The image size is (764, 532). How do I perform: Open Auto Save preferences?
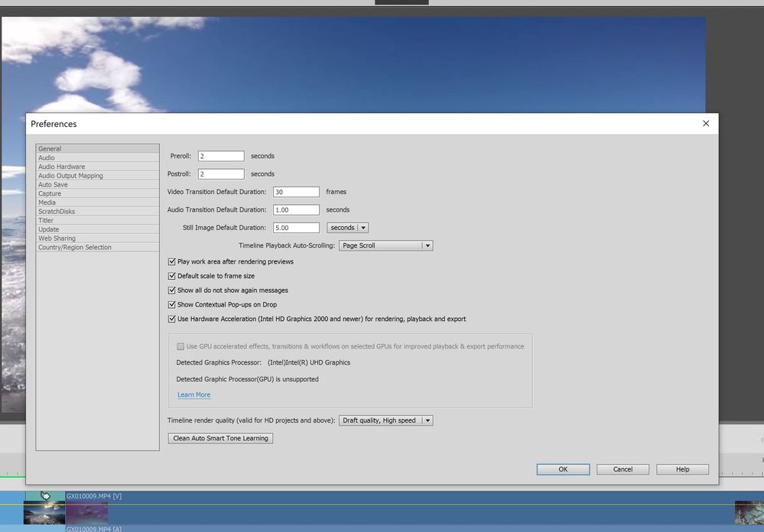click(x=97, y=185)
